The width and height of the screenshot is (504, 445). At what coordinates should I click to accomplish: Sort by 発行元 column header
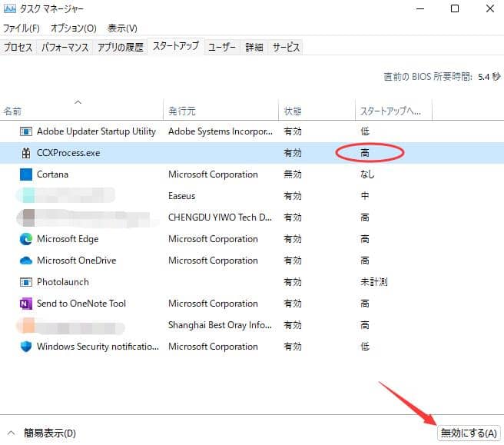[x=182, y=111]
